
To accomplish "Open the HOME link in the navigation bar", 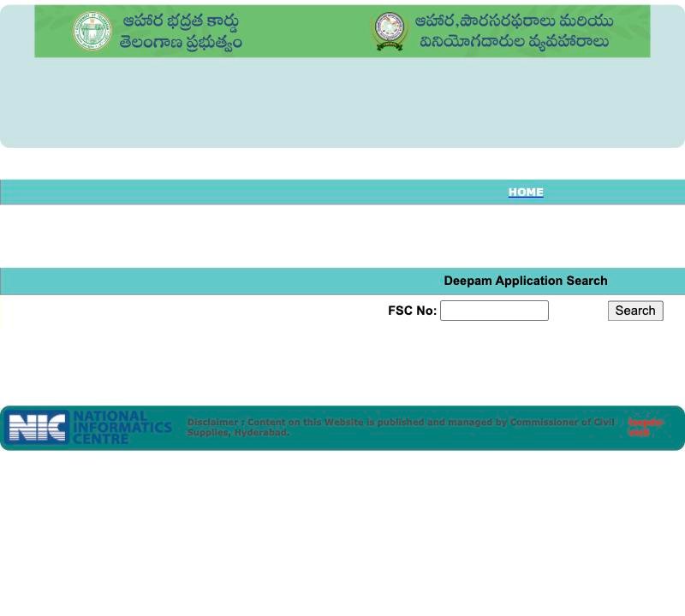I will (526, 192).
